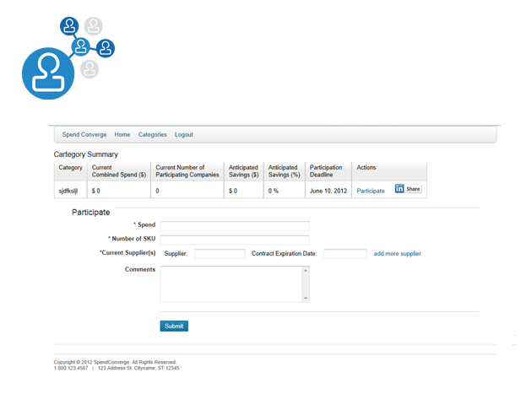Click the 'June 10, 2012' deadline cell
Screen dimensions: 532x405
(328, 191)
